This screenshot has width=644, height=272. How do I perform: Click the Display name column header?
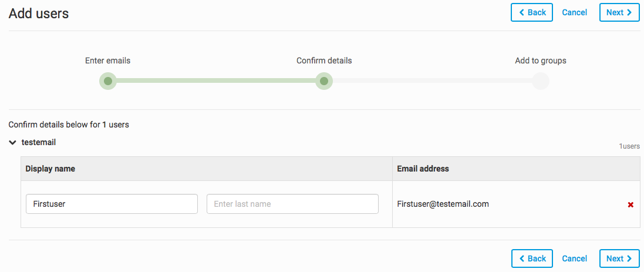coord(50,169)
